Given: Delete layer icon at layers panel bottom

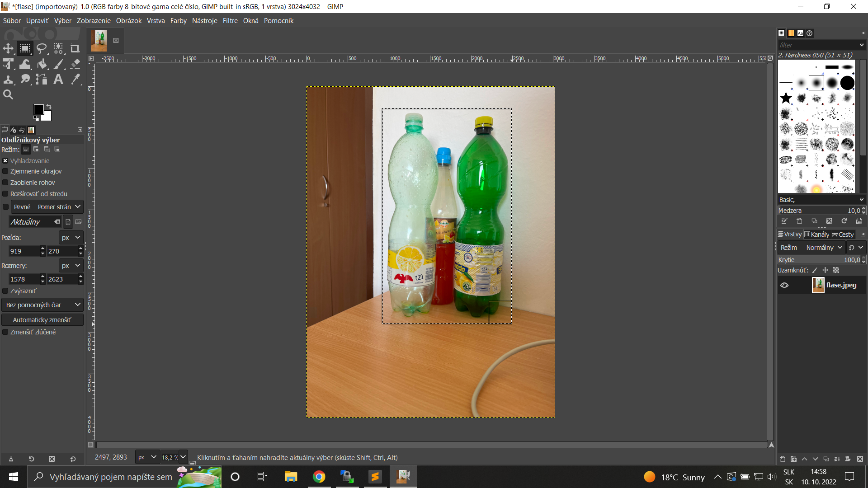Looking at the screenshot, I should (860, 459).
